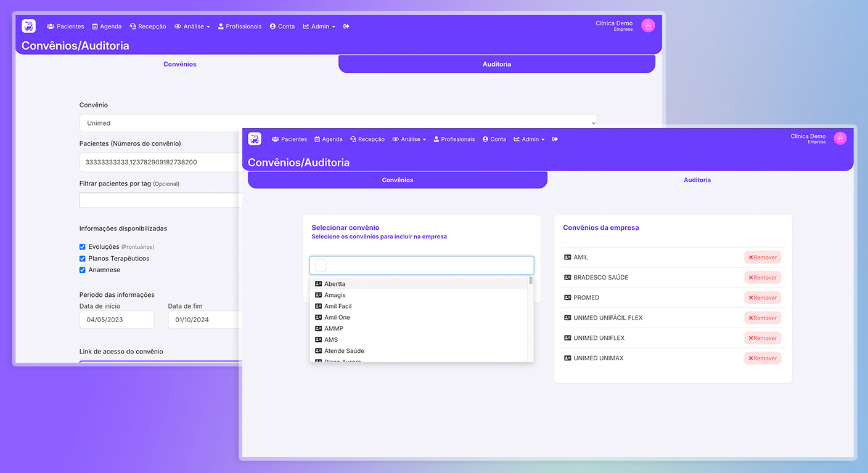Click the logout icon in the foreground window navbar
Screen dimensions: 868x473
point(555,139)
